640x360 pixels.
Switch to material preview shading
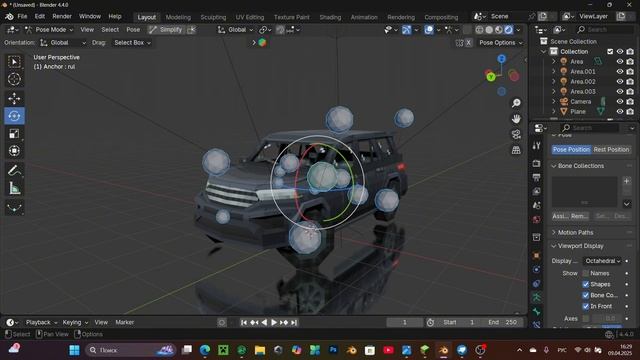coord(499,30)
